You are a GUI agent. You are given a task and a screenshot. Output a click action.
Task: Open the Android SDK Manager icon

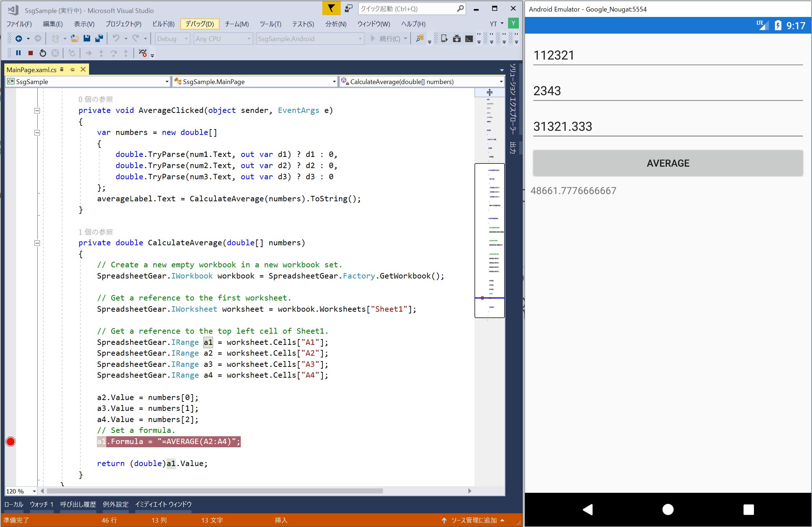[457, 39]
